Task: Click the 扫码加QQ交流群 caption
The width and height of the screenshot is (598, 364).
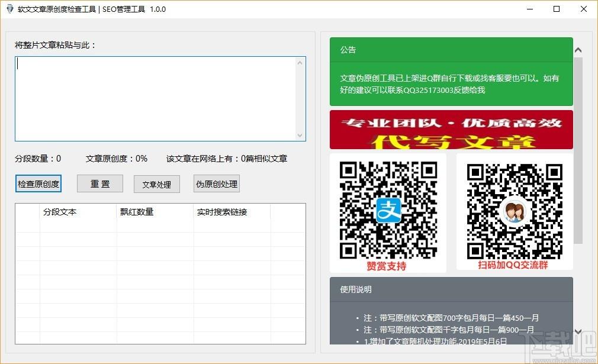Action: point(513,265)
